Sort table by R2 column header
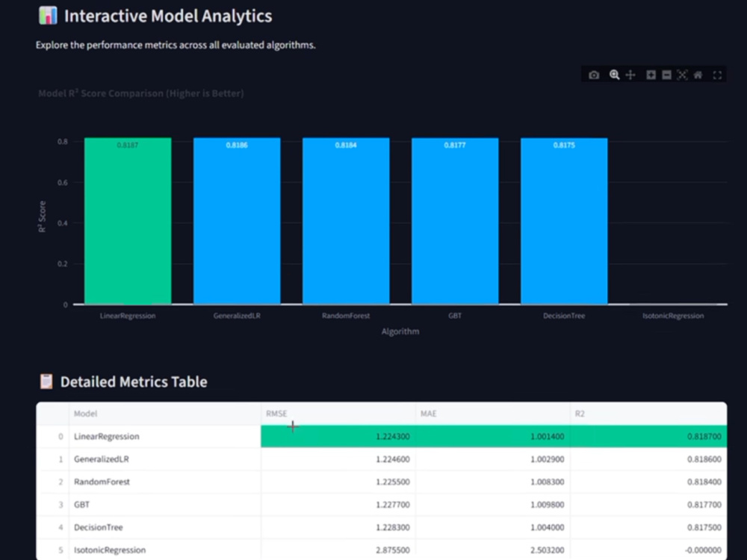 (x=648, y=414)
